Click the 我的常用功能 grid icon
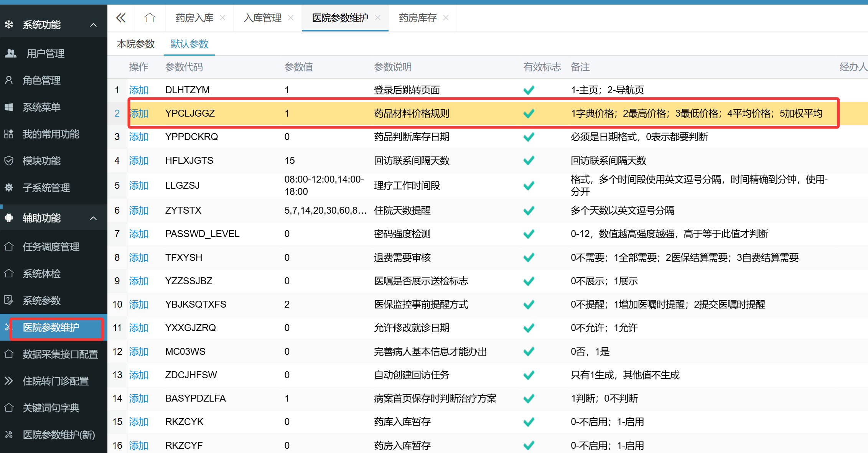Screen dimensions: 868x453 [x=9, y=134]
